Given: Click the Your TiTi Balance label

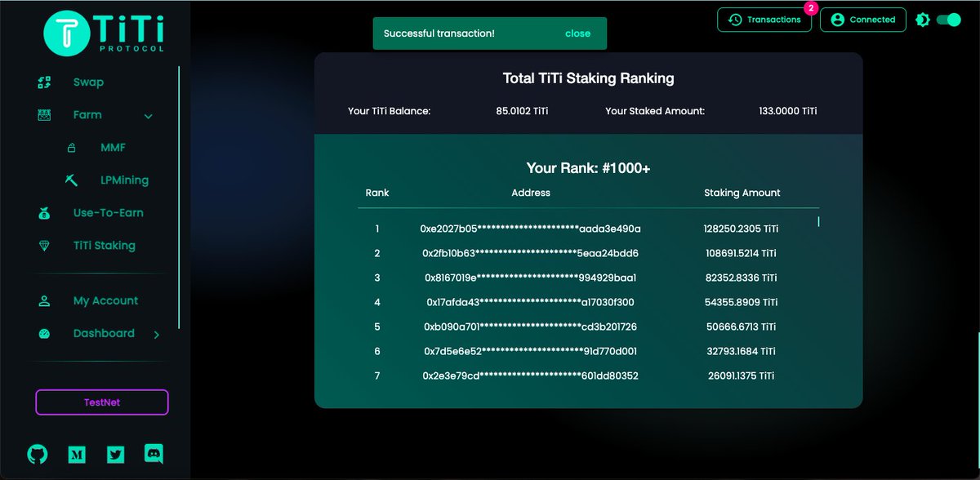Looking at the screenshot, I should [389, 111].
